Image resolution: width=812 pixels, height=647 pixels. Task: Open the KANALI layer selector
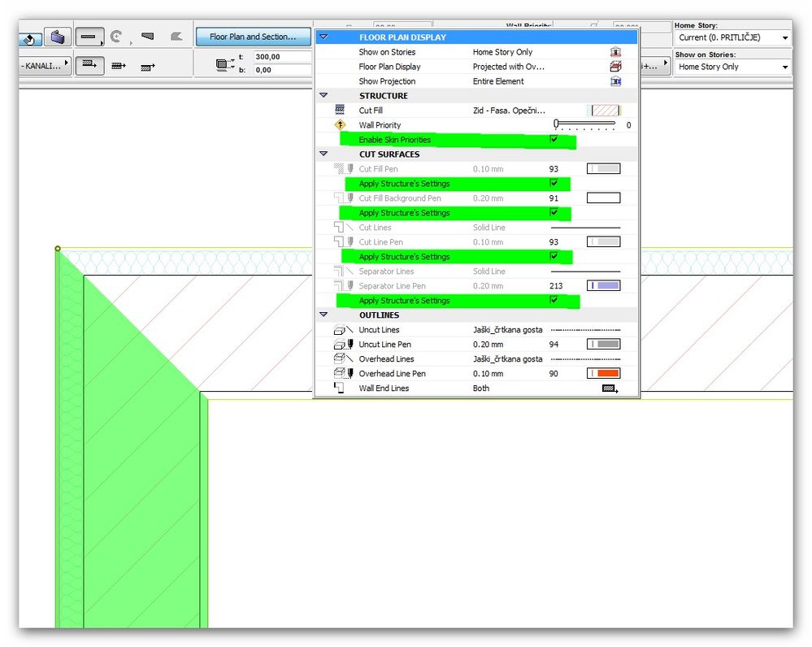coord(42,65)
